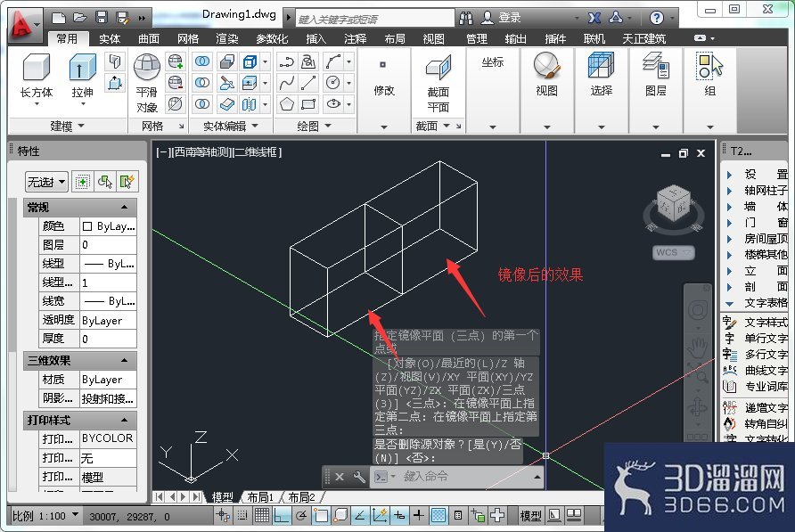The image size is (795, 532).
Task: Open the help question mark icon
Action: (x=657, y=18)
